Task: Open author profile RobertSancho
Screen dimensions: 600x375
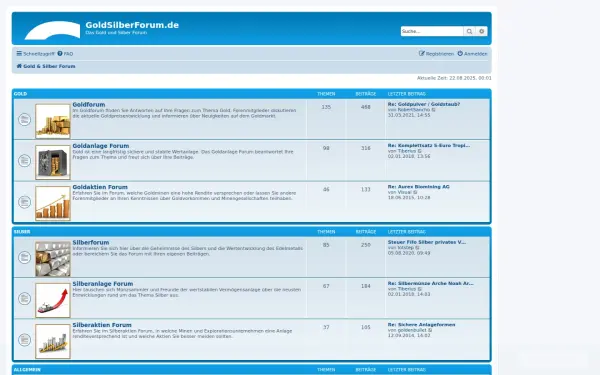Action: click(414, 110)
